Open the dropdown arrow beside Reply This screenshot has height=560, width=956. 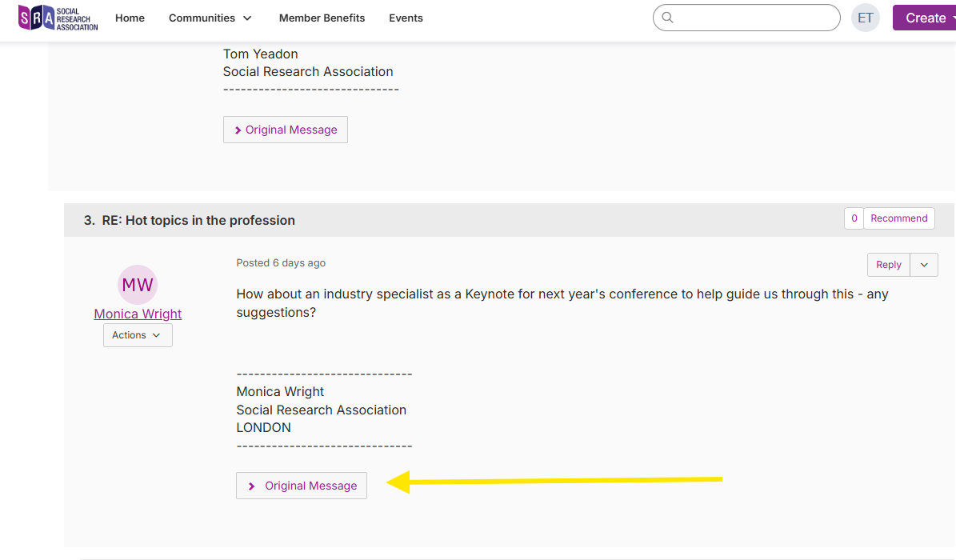(924, 265)
